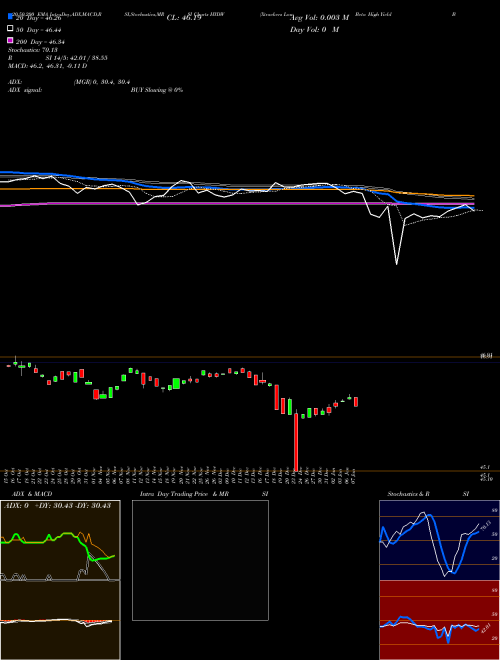Click the last red candlestick on the chart
500x660 pixels.
[356, 402]
